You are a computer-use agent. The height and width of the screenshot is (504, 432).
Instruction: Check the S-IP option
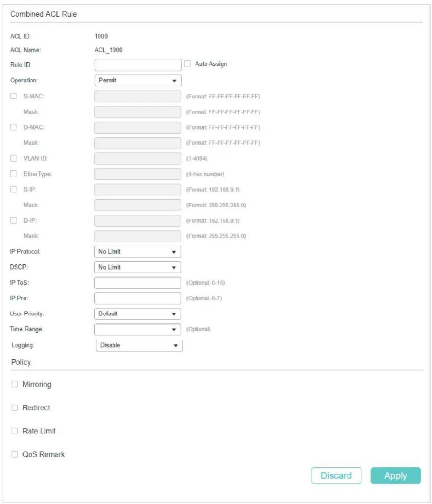(13, 189)
